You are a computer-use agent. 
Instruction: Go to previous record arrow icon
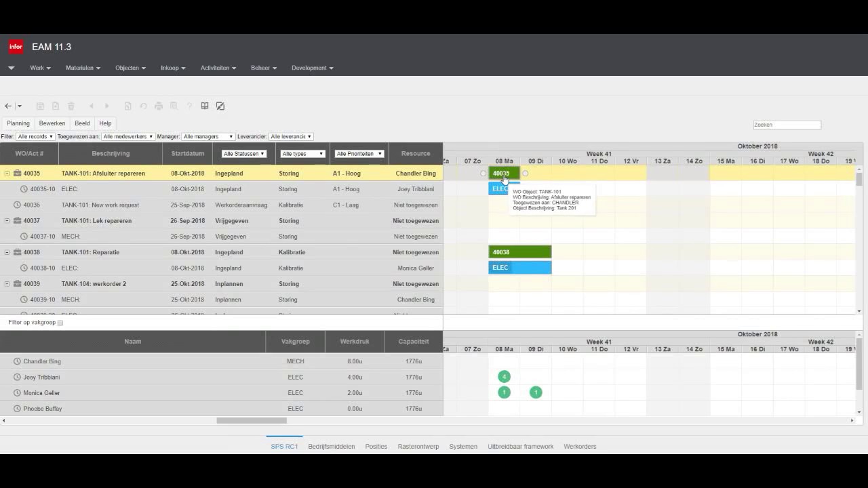[92, 106]
